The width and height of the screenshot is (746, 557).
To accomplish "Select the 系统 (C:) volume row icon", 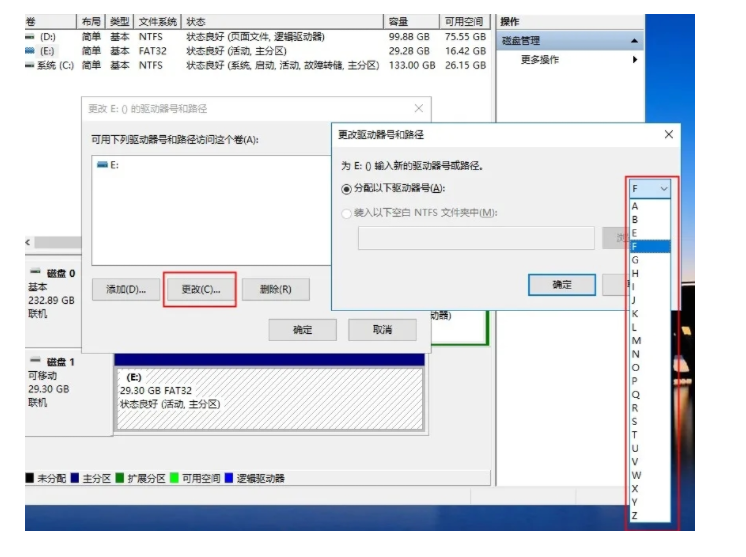I will pos(30,65).
